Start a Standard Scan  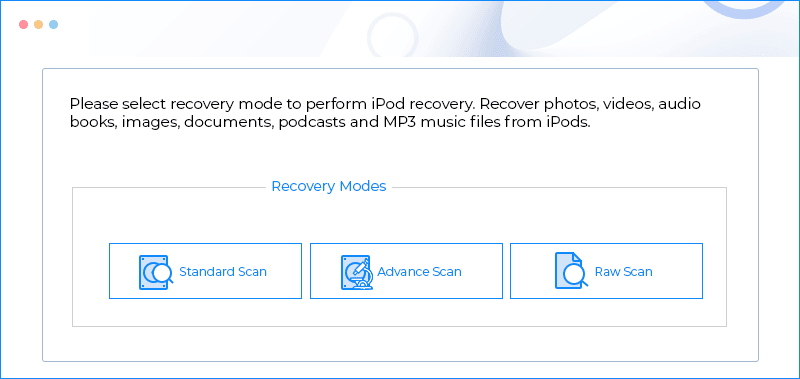click(205, 271)
